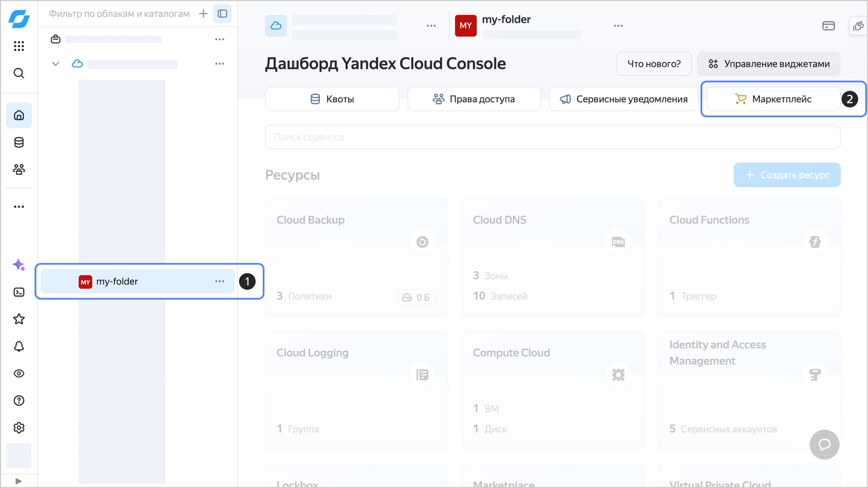Click "1 Диск" in Compute Cloud

pos(490,429)
